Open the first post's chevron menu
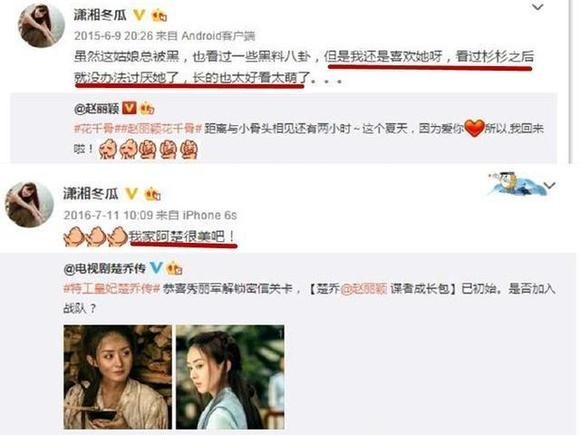 tap(537, 7)
